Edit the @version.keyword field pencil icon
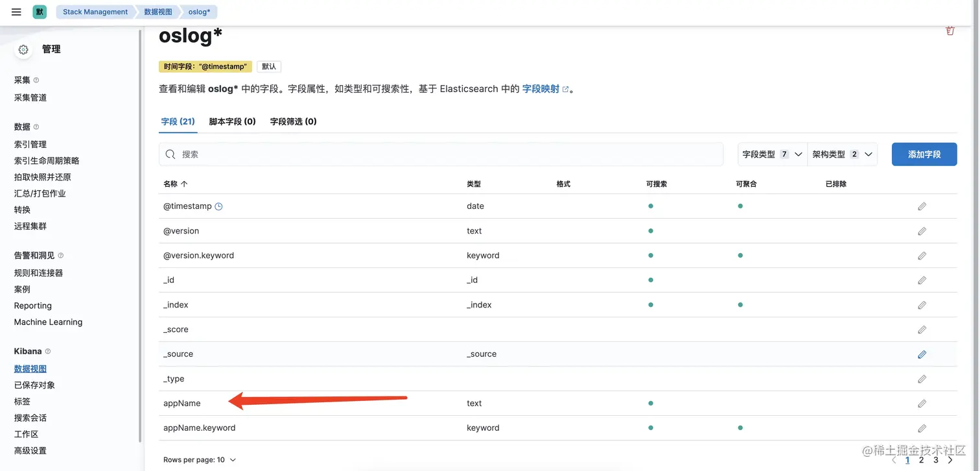Screen dimensions: 980x471 922,256
